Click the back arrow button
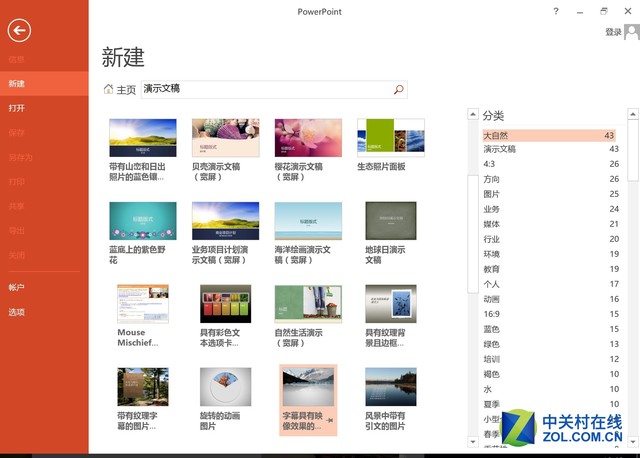The height and width of the screenshot is (458, 640). [x=18, y=31]
